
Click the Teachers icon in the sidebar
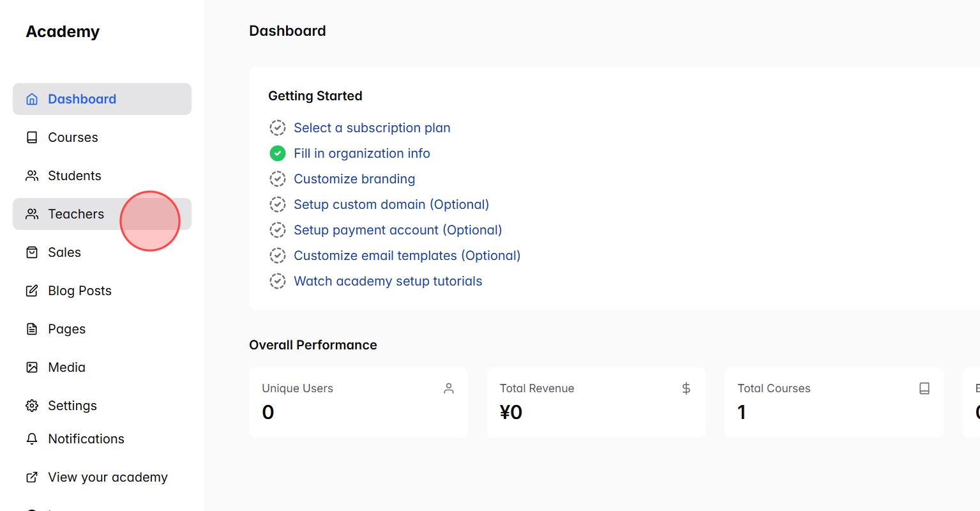[31, 214]
